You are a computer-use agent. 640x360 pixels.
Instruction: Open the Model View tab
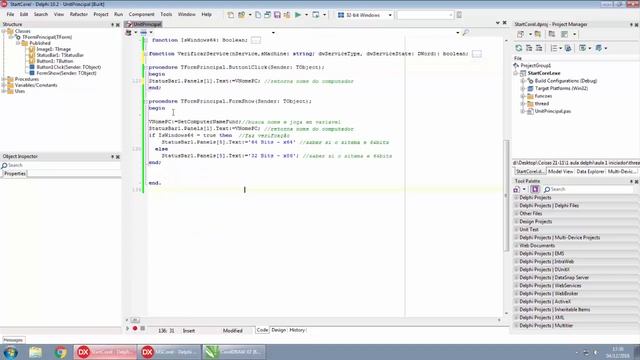560,172
